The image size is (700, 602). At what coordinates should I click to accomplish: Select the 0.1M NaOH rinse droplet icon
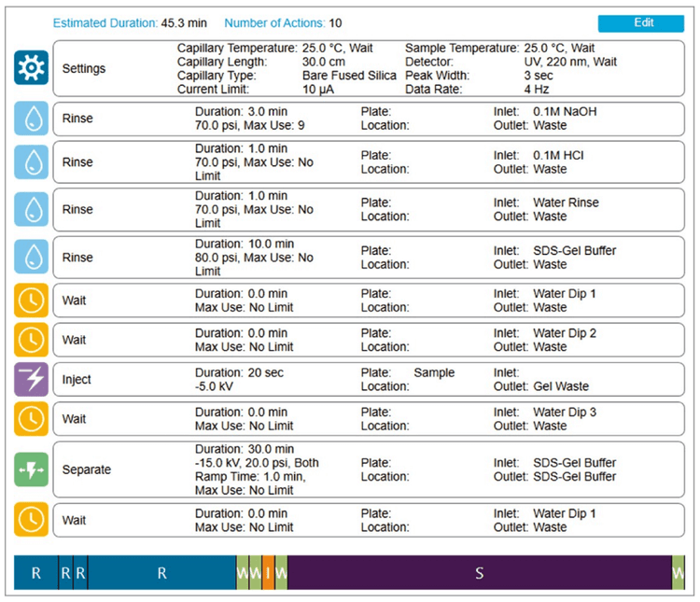(31, 119)
